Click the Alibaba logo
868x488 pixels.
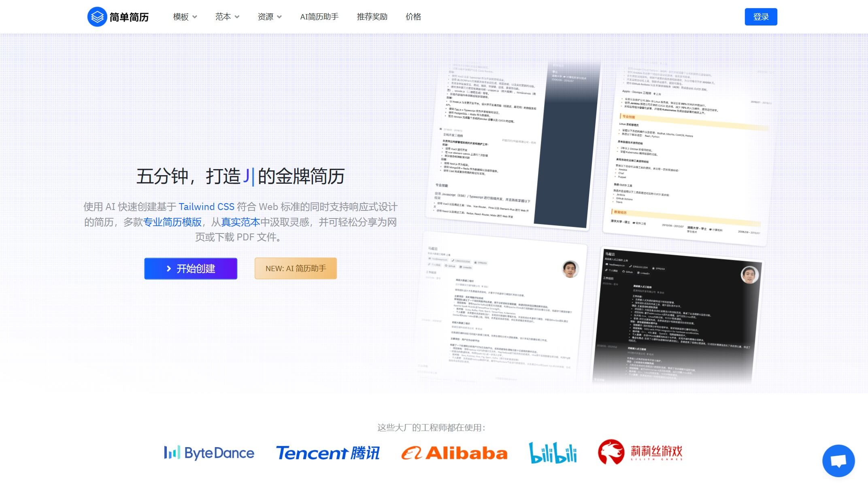pyautogui.click(x=454, y=453)
